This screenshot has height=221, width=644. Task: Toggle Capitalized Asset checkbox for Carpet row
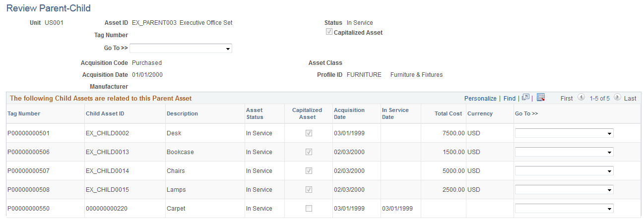pos(309,209)
